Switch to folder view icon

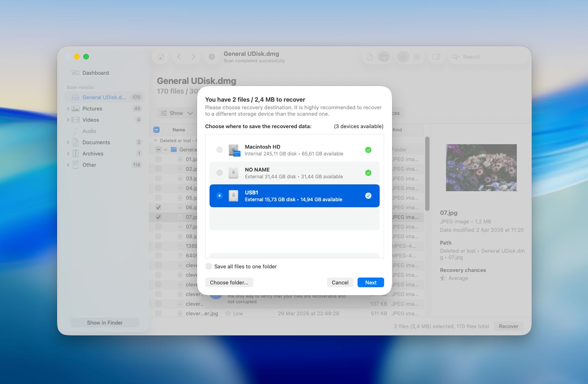coord(384,57)
